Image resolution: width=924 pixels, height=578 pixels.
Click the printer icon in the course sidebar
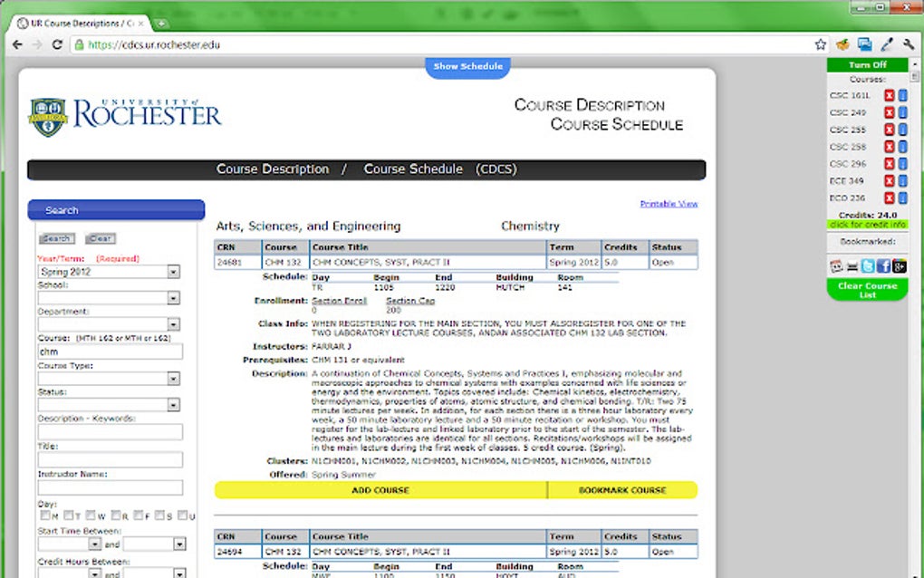(852, 267)
